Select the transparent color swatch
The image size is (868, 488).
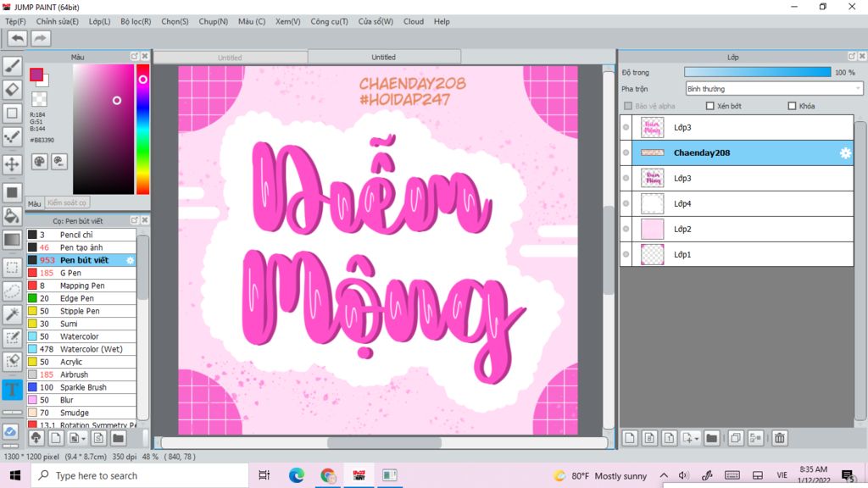[39, 99]
